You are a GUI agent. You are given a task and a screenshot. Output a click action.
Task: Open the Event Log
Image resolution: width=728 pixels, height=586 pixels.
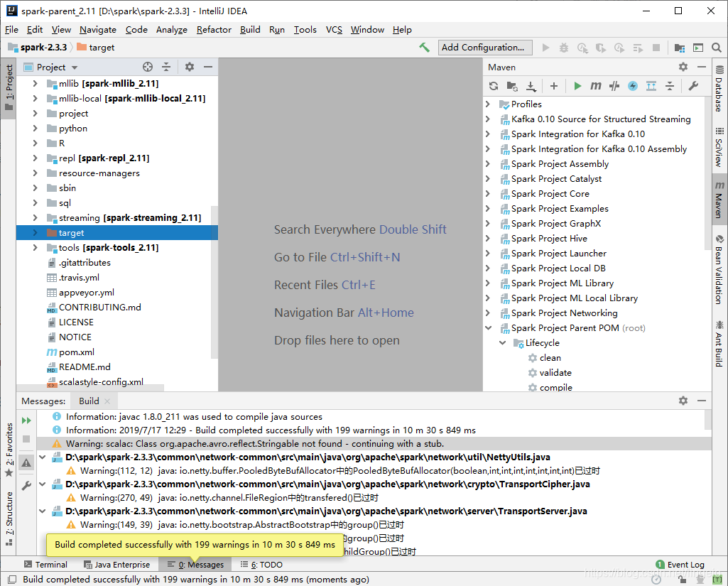click(680, 565)
